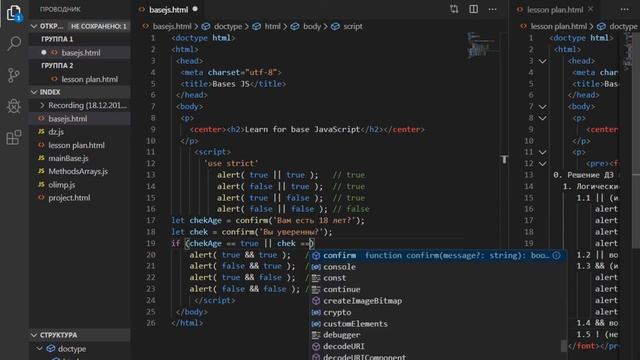Open MethodsArrays.js file
This screenshot has height=360, width=640.
coord(80,171)
